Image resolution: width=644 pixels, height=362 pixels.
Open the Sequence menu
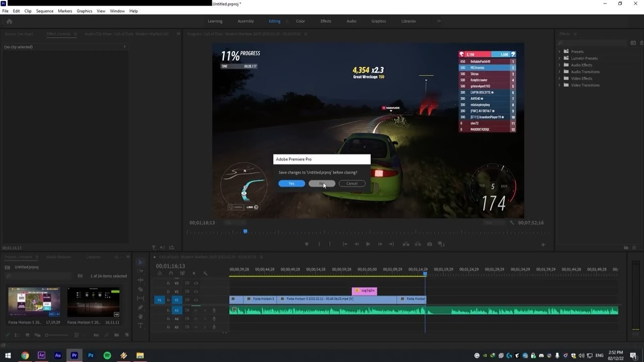pyautogui.click(x=45, y=11)
